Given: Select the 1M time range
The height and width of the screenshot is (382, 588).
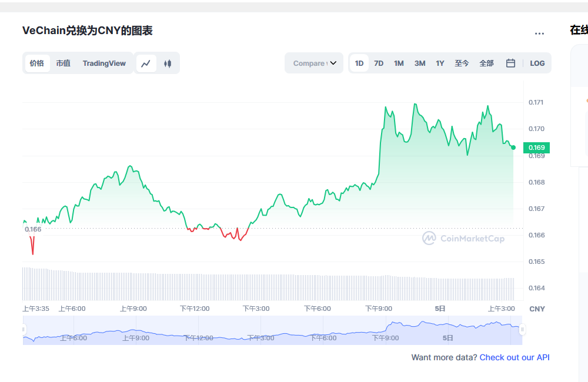Looking at the screenshot, I should pyautogui.click(x=399, y=63).
